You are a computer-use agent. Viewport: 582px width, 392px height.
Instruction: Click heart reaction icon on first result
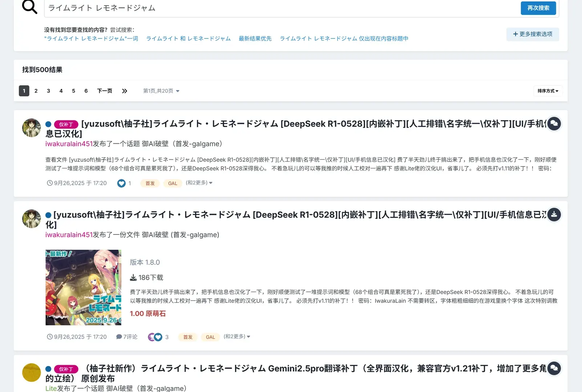click(121, 183)
